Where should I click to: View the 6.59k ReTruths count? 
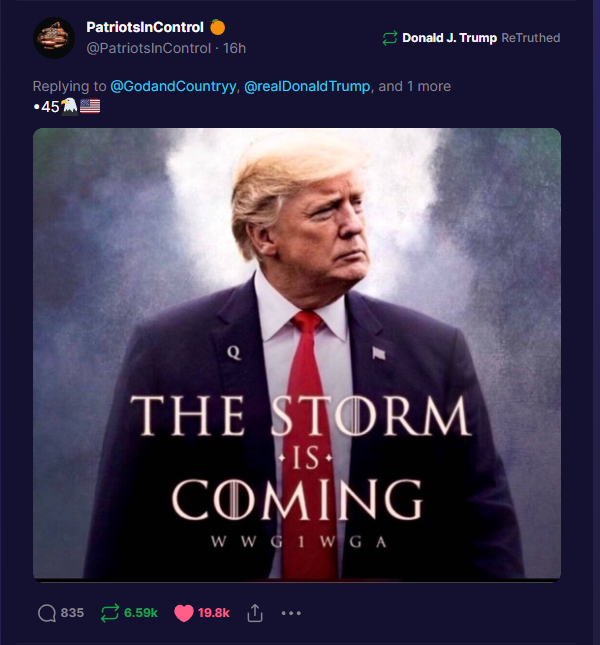141,613
